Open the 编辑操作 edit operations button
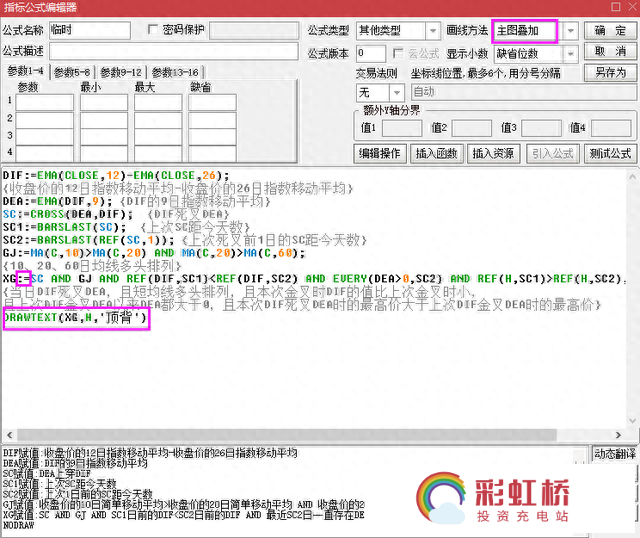640x538 pixels. (380, 154)
